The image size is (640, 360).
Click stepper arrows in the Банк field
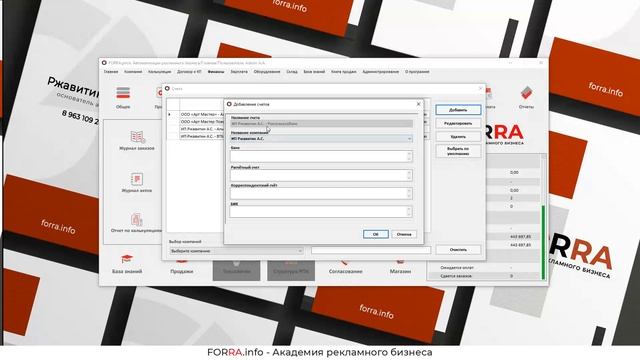click(x=409, y=156)
